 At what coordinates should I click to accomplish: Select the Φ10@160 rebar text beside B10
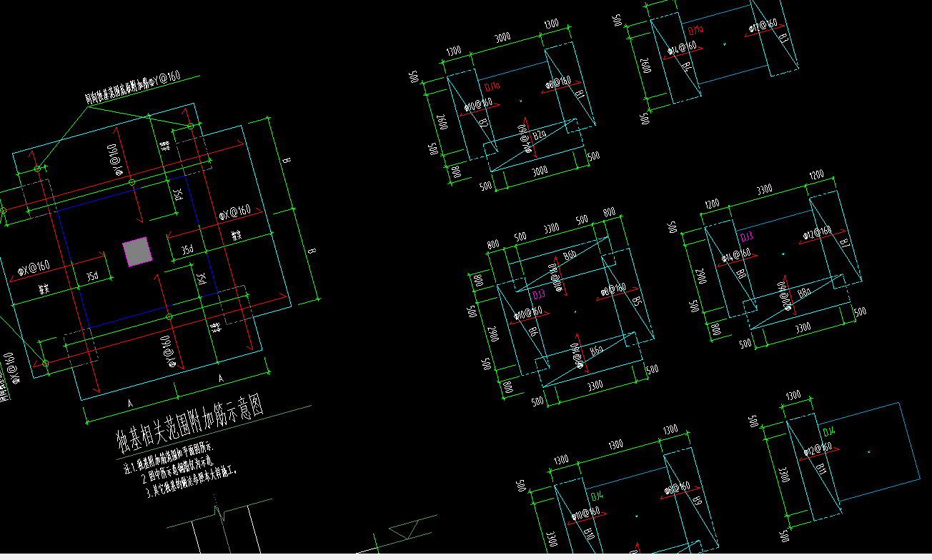[584, 513]
